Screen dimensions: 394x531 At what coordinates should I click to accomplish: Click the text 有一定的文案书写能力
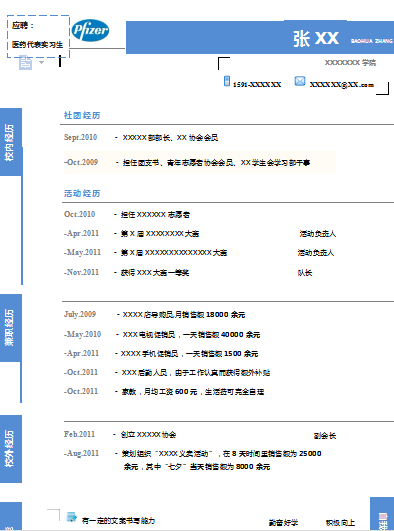pos(118,521)
